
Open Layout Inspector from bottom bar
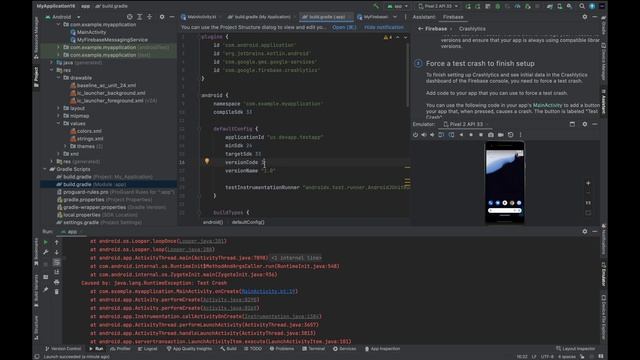point(576,349)
